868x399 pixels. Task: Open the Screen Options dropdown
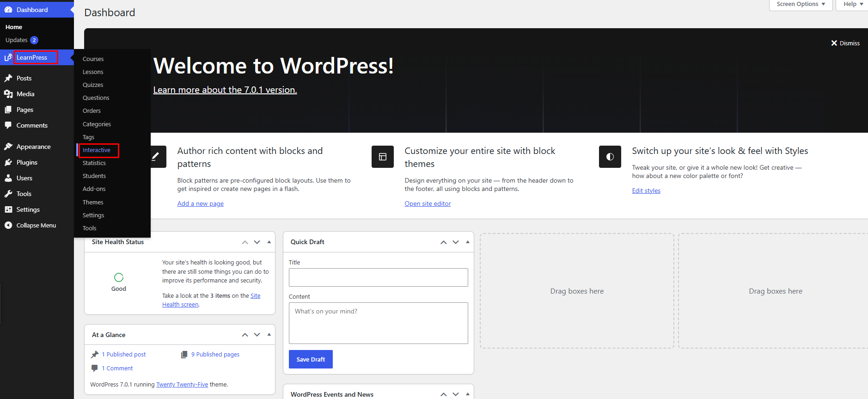click(x=801, y=5)
